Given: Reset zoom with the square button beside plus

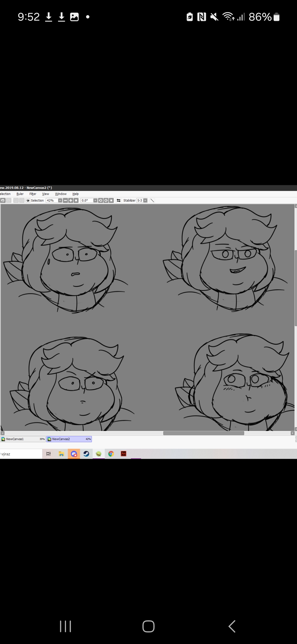Looking at the screenshot, I should coord(76,200).
